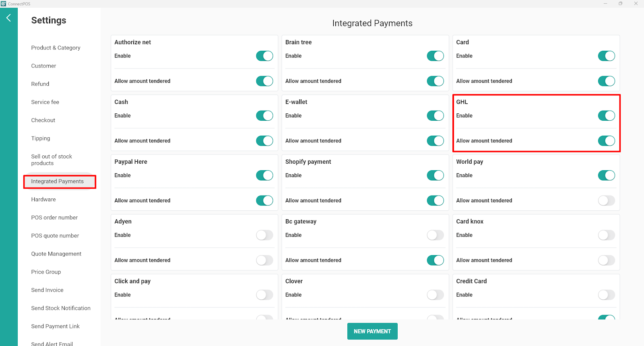Click the ConnectPOS app icon in title bar
Image resolution: width=644 pixels, height=346 pixels.
(4, 4)
